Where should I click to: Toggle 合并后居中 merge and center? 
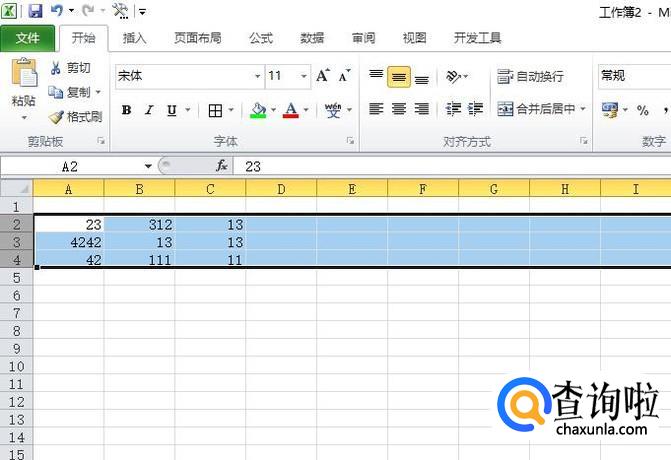click(x=536, y=109)
